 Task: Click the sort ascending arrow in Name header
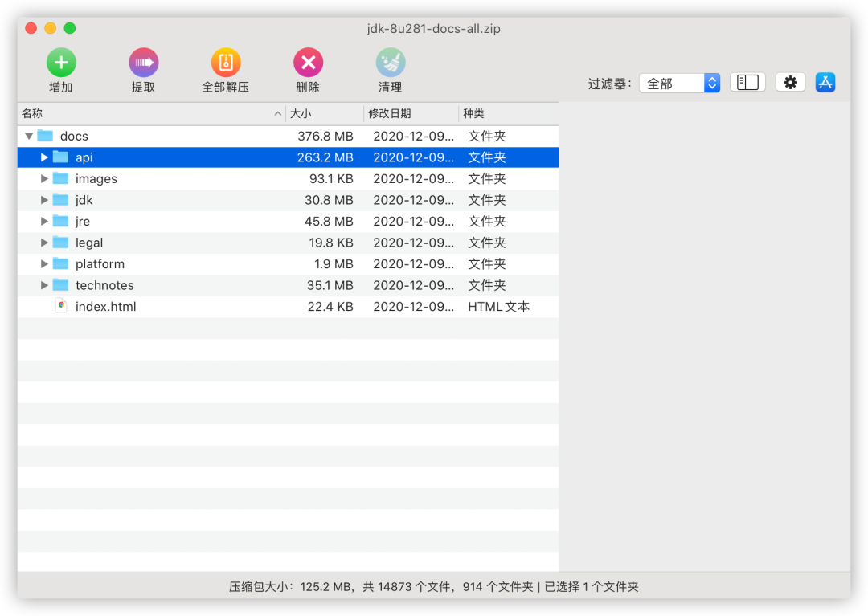278,114
